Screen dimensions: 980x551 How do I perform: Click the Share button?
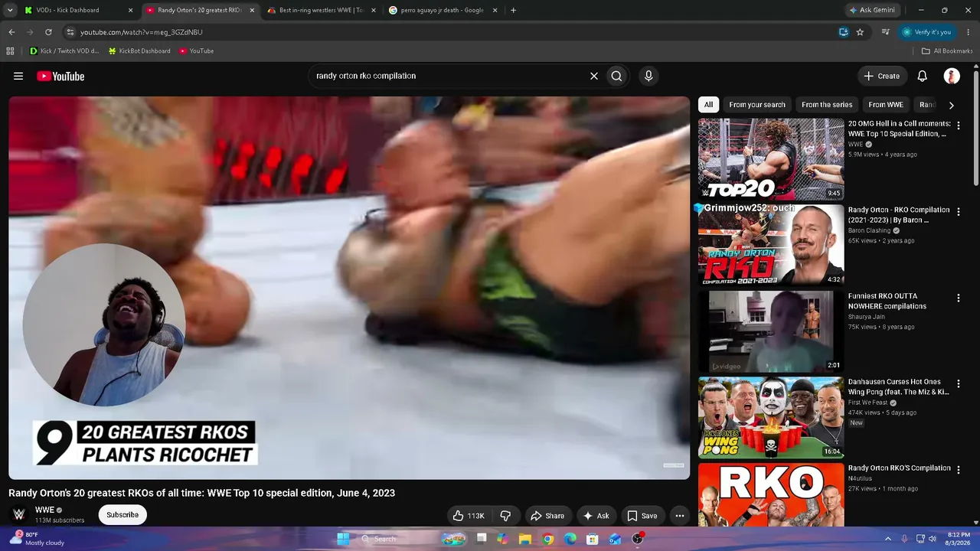click(x=547, y=516)
